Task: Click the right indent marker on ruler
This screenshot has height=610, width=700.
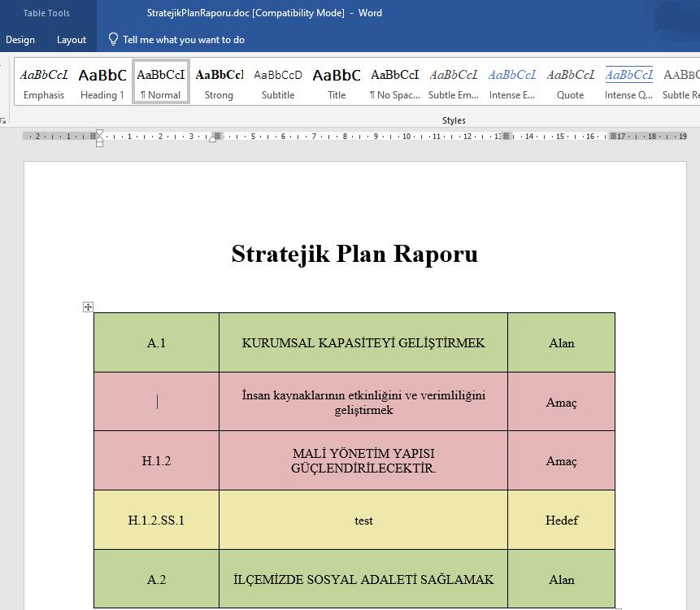Action: tap(213, 137)
